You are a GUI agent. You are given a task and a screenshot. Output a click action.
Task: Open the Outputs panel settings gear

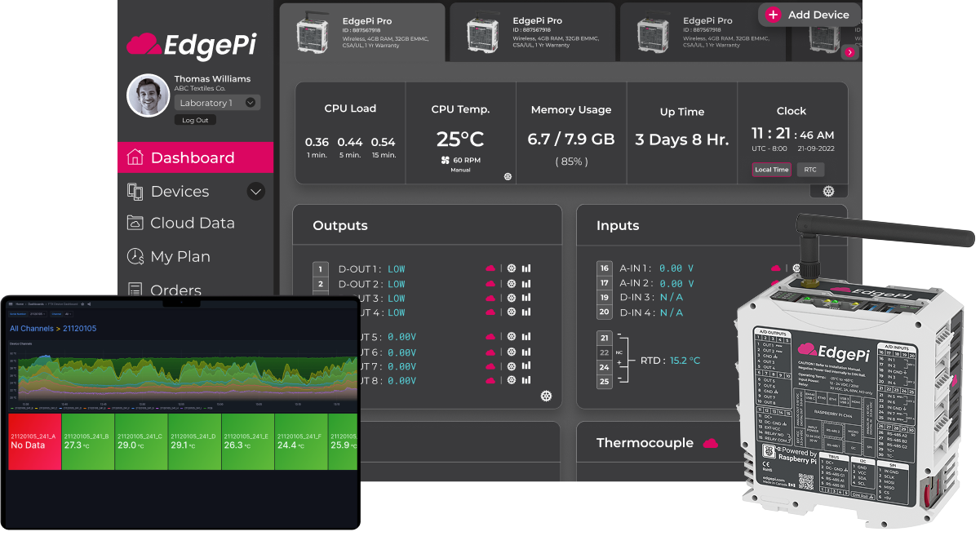pos(546,396)
